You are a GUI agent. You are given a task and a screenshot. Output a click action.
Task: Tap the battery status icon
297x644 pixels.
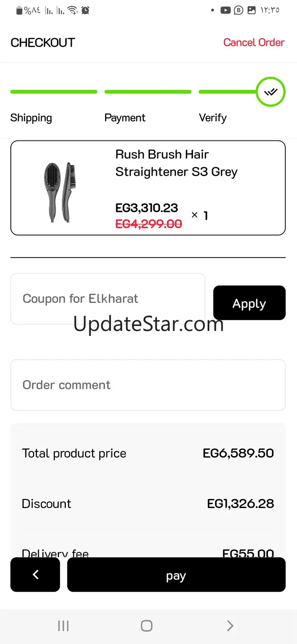[19, 10]
